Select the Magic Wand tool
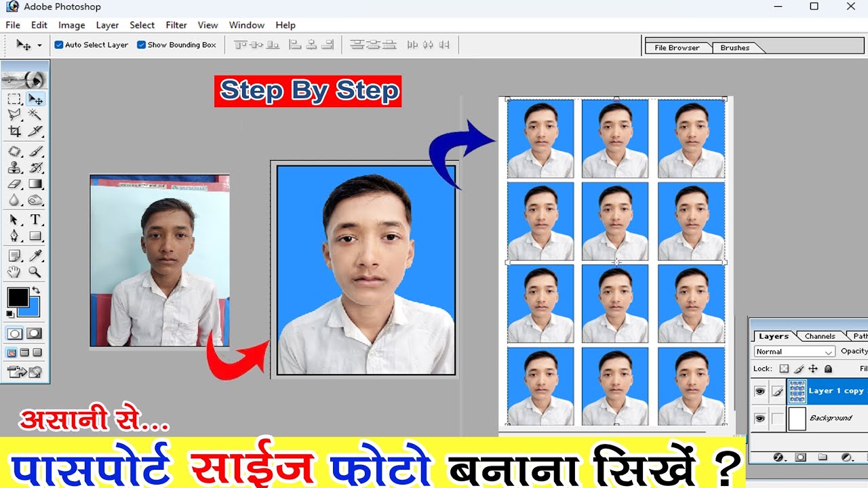Image resolution: width=868 pixels, height=488 pixels. pyautogui.click(x=35, y=115)
